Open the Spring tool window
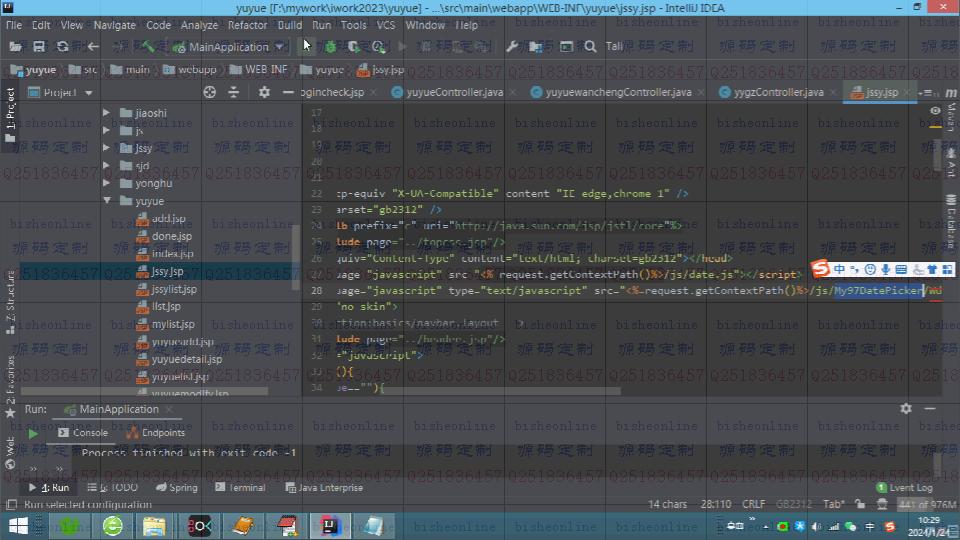 click(176, 488)
